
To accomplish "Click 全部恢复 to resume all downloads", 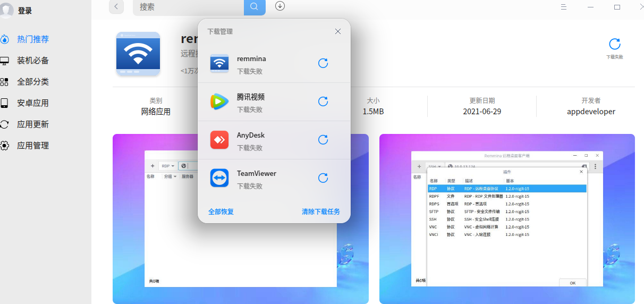I will (221, 212).
